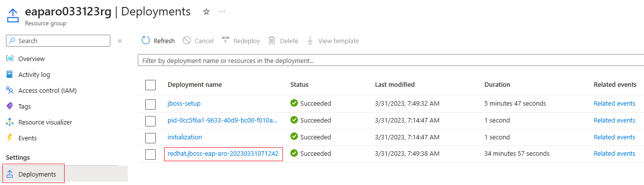
Task: Click the Activity log icon
Action: (9, 74)
